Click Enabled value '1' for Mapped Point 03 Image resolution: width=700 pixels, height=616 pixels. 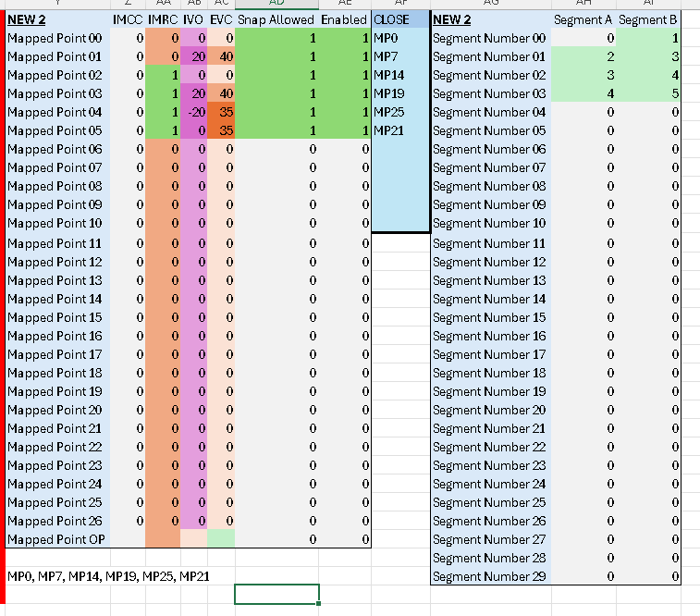tap(345, 93)
